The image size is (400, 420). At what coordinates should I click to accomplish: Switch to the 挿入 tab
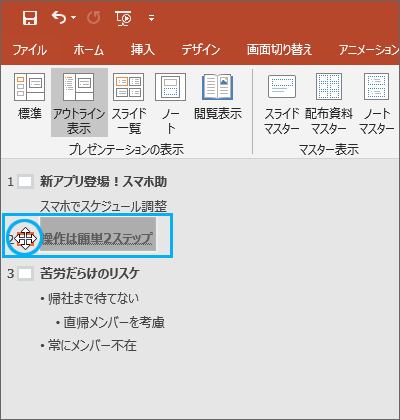(x=143, y=50)
